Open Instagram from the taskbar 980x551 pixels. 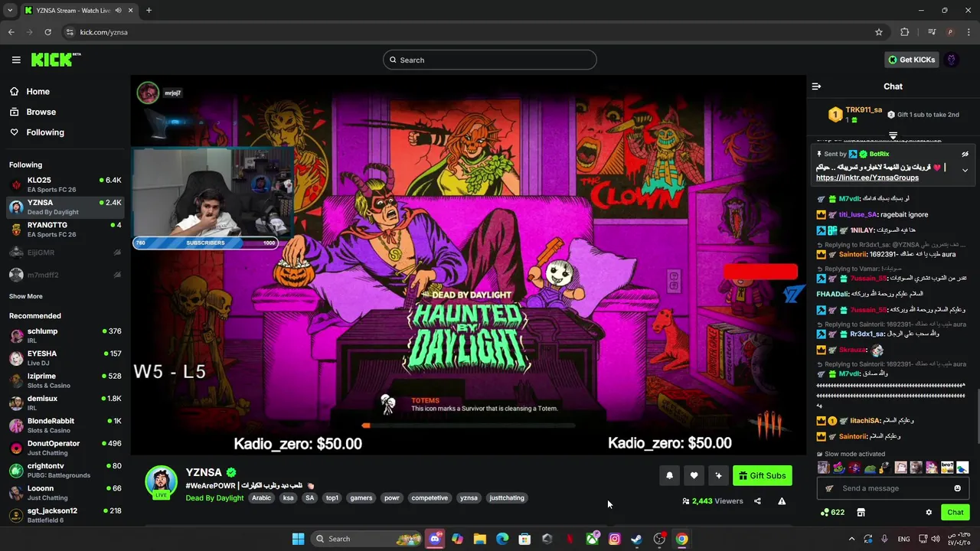(x=614, y=539)
